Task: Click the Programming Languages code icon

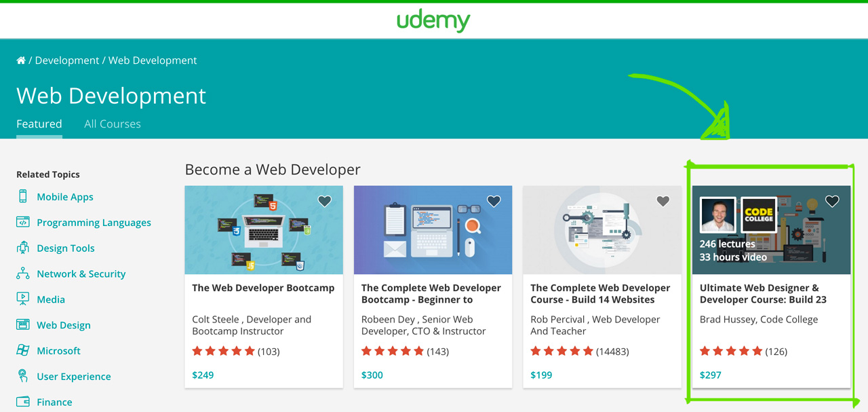Action: click(23, 222)
